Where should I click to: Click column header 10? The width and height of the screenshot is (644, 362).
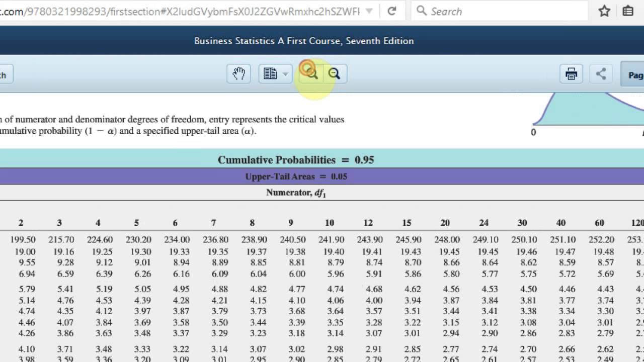(x=329, y=223)
